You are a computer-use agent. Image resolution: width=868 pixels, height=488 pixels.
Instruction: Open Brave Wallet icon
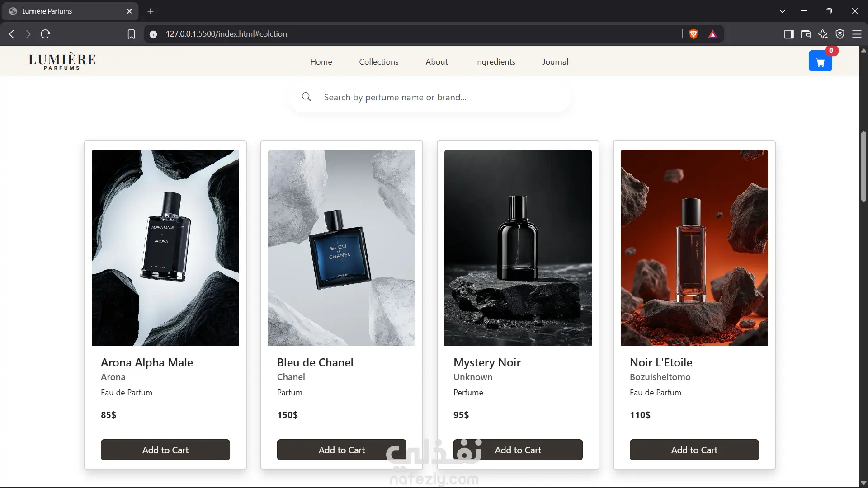(x=806, y=34)
